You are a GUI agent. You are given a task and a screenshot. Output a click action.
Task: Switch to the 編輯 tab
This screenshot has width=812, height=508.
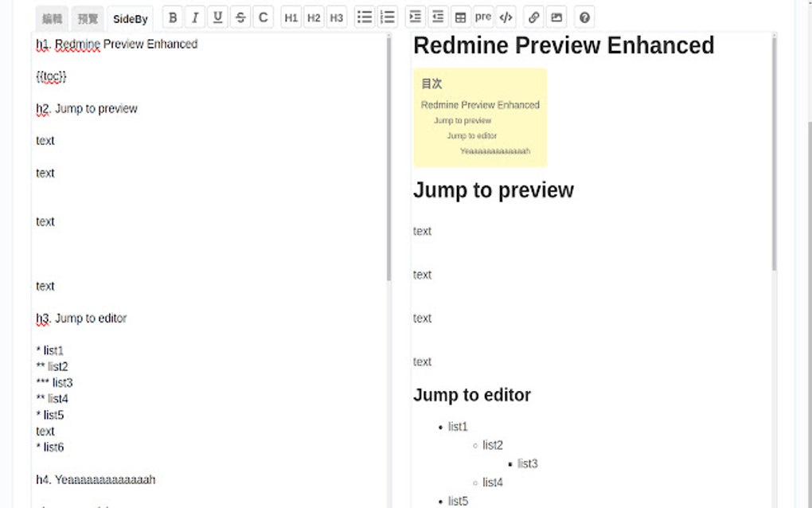click(x=51, y=17)
